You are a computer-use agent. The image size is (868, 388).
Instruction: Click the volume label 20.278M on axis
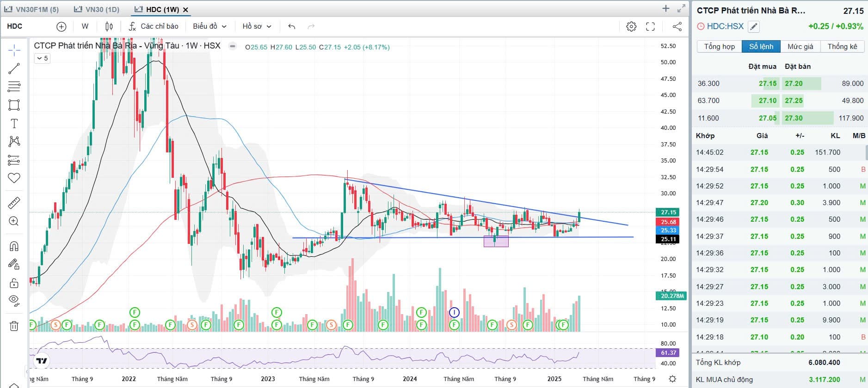pyautogui.click(x=672, y=296)
